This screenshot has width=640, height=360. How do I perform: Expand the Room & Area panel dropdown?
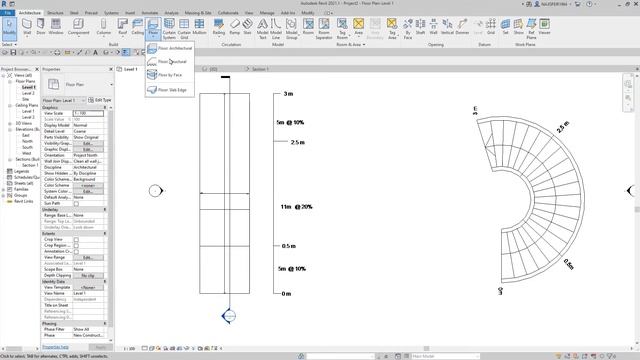pyautogui.click(x=351, y=44)
